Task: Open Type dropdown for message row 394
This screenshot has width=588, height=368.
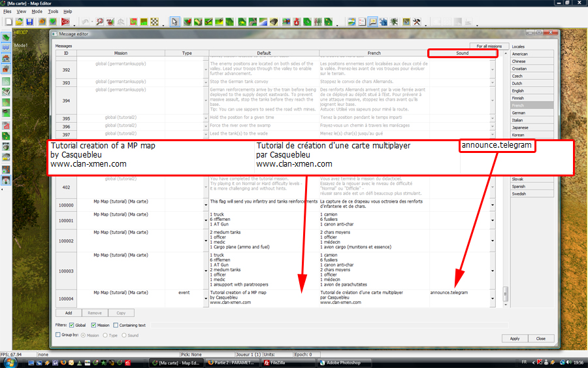Action: [206, 100]
